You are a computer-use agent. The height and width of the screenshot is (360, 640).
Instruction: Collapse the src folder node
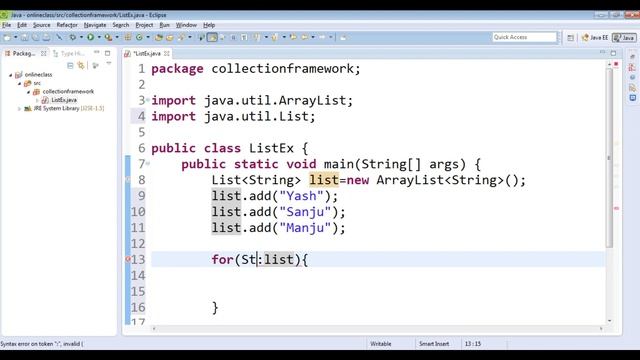pyautogui.click(x=19, y=83)
